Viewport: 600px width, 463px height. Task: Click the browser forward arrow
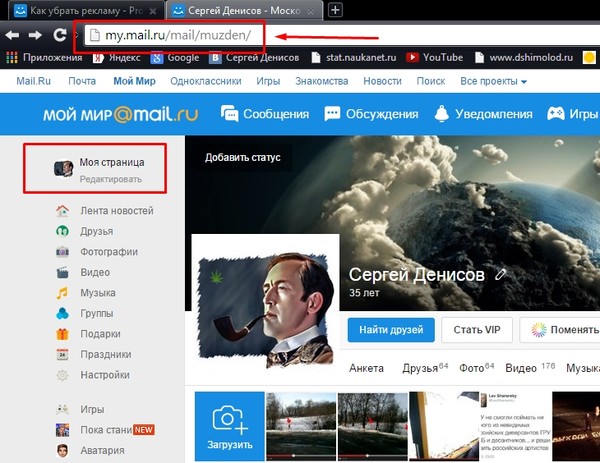click(x=35, y=35)
